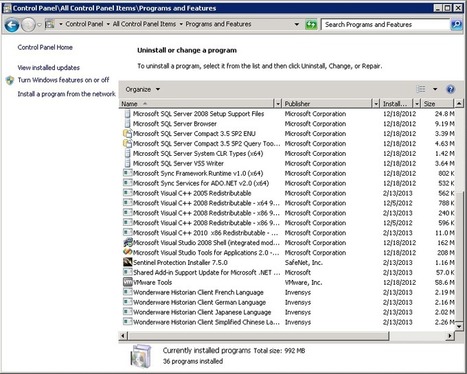Sort by the Size column header
This screenshot has height=374, width=467.
click(438, 104)
